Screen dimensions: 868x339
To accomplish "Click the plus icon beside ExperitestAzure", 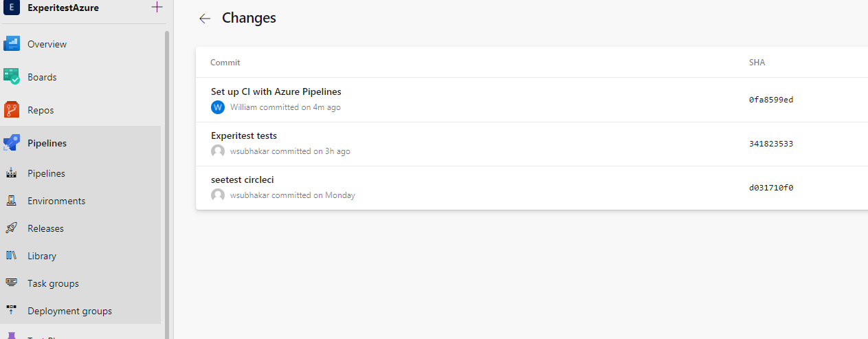I will pos(157,8).
